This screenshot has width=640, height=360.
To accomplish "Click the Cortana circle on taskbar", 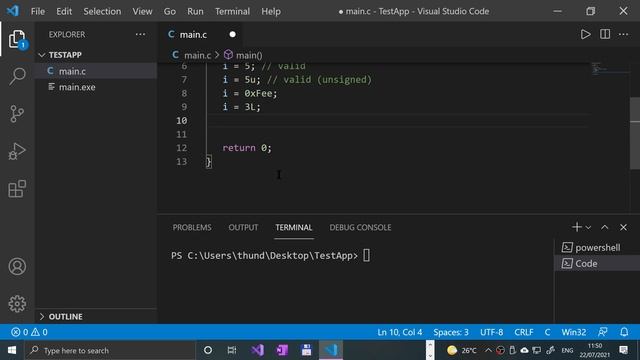I will 207,350.
